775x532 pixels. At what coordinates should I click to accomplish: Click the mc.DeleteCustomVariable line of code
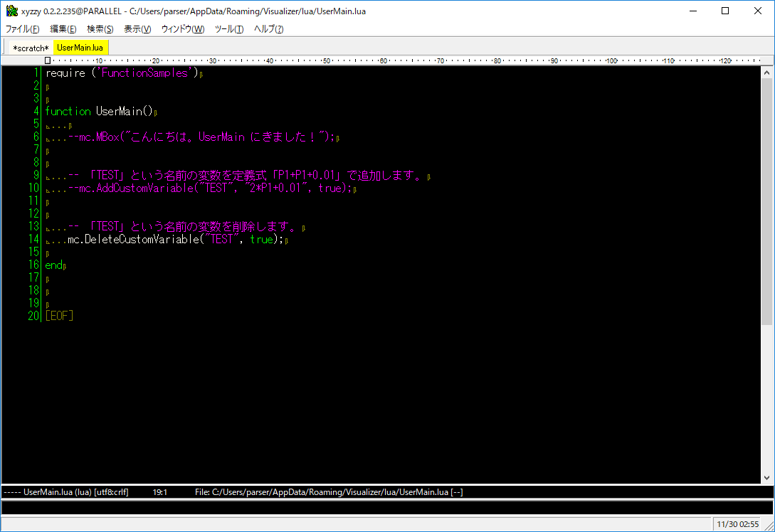171,240
